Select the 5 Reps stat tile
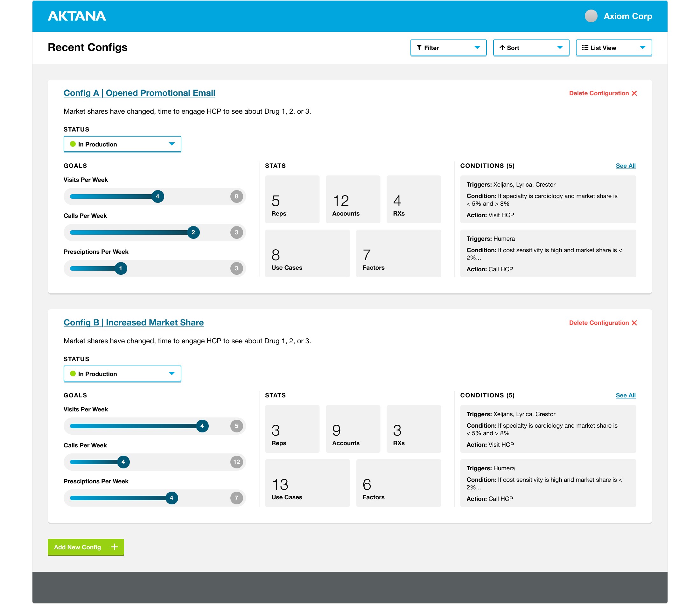 tap(292, 199)
